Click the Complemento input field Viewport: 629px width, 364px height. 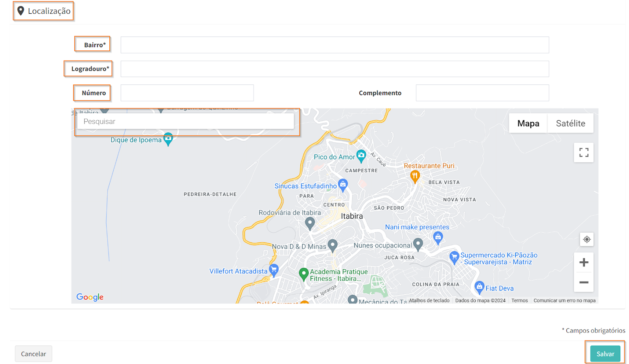coord(482,93)
